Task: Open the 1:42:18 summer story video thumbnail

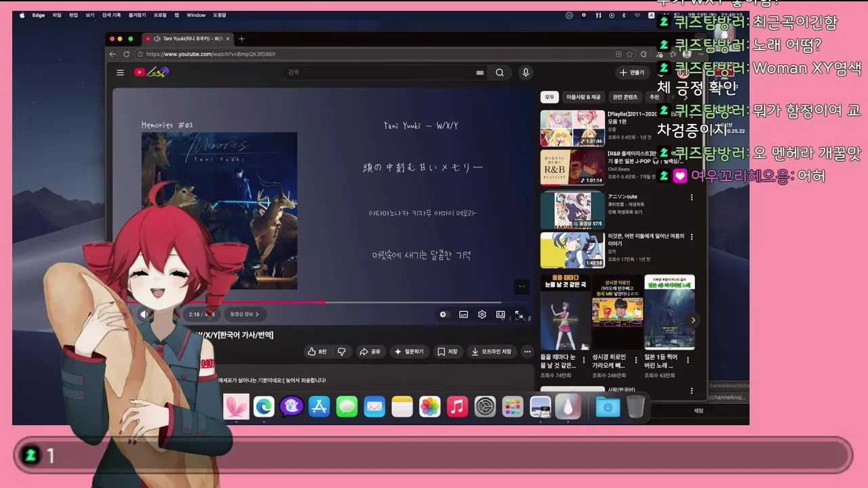Action: click(572, 250)
